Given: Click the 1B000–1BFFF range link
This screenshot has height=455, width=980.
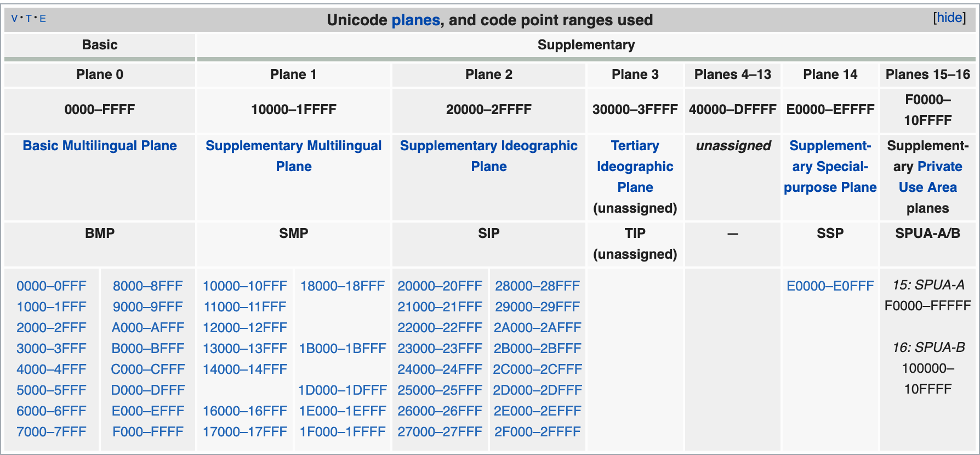Looking at the screenshot, I should coord(343,349).
